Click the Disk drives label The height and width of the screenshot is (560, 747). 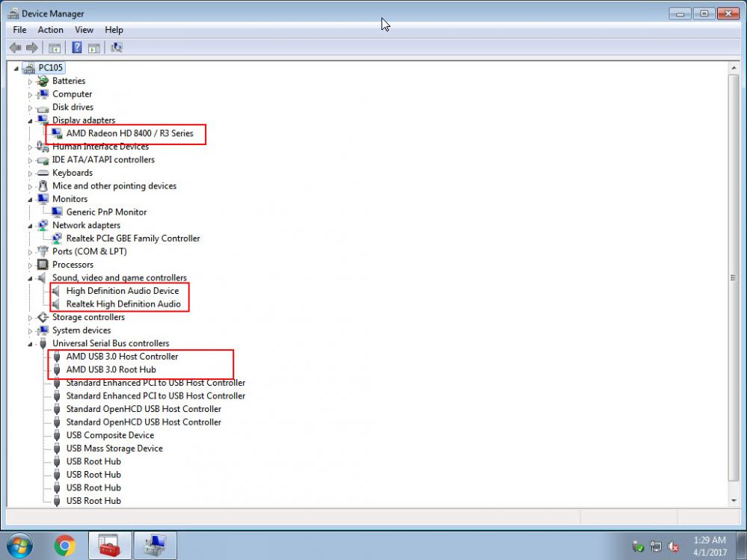(73, 107)
